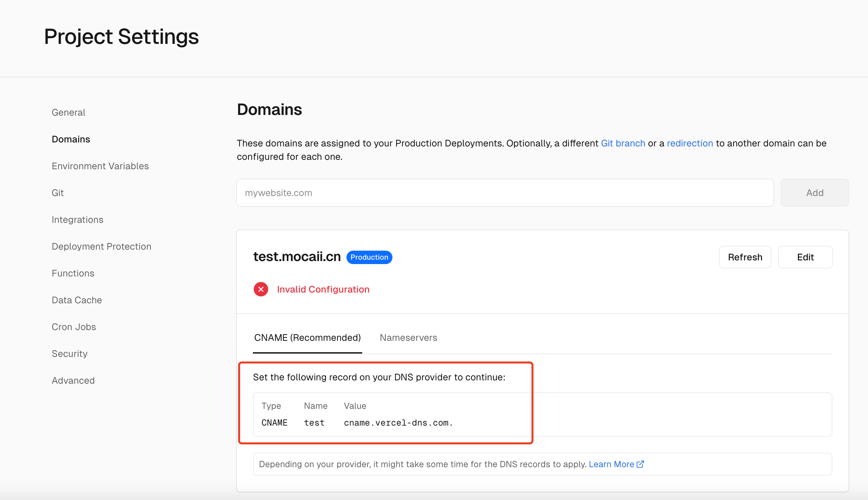This screenshot has width=868, height=500.
Task: Click Edit for test.mocaii.cn
Action: [805, 257]
